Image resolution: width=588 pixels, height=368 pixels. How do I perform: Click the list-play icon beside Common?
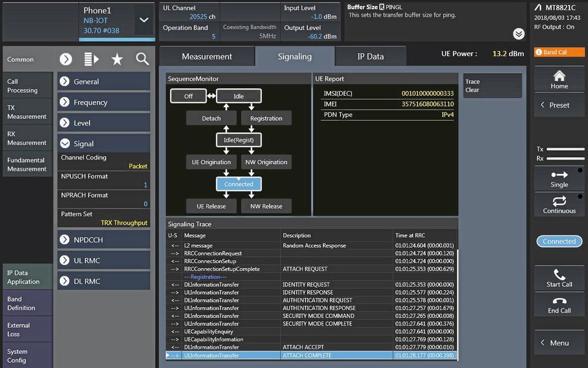click(92, 59)
